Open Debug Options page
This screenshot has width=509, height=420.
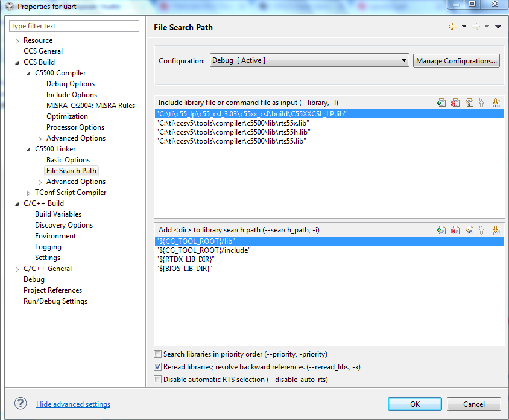click(71, 84)
